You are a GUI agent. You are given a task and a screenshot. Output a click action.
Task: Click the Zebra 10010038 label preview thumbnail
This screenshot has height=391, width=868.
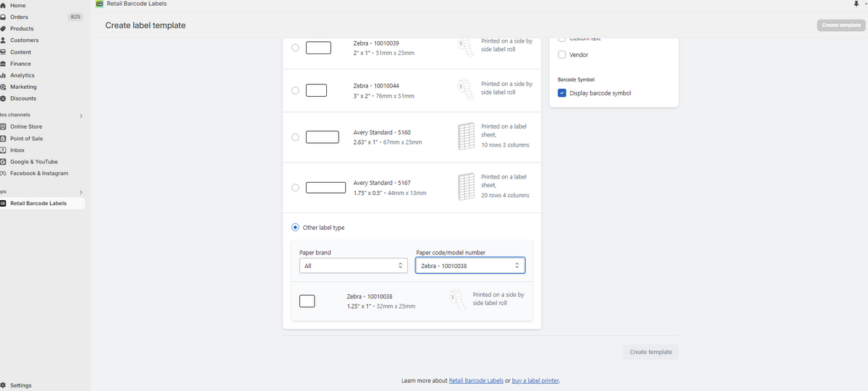tap(307, 301)
